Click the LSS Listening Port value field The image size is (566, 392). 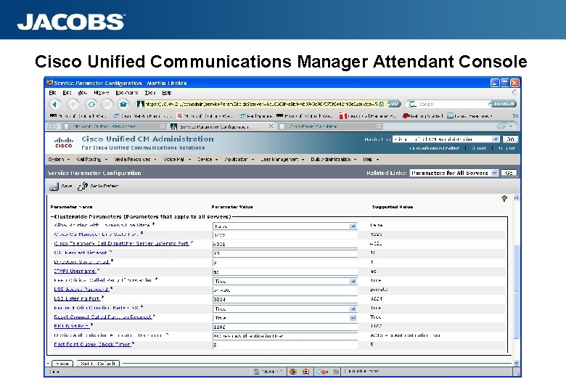tap(285, 299)
